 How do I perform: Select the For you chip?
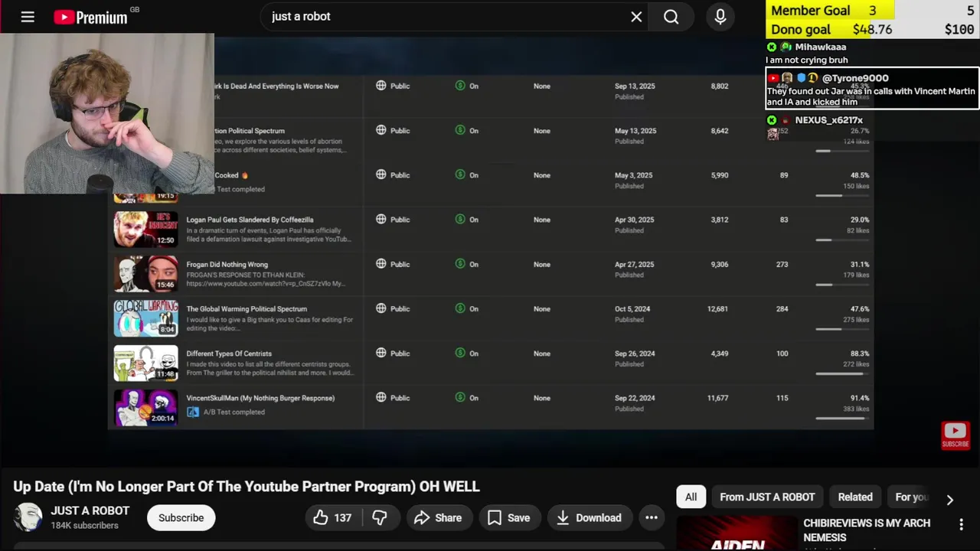click(x=912, y=497)
